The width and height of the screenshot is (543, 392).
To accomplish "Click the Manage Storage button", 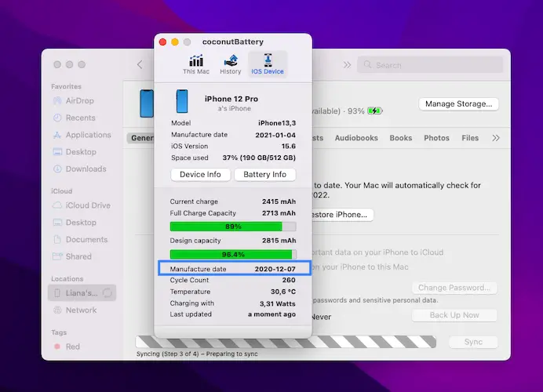I will [x=459, y=103].
